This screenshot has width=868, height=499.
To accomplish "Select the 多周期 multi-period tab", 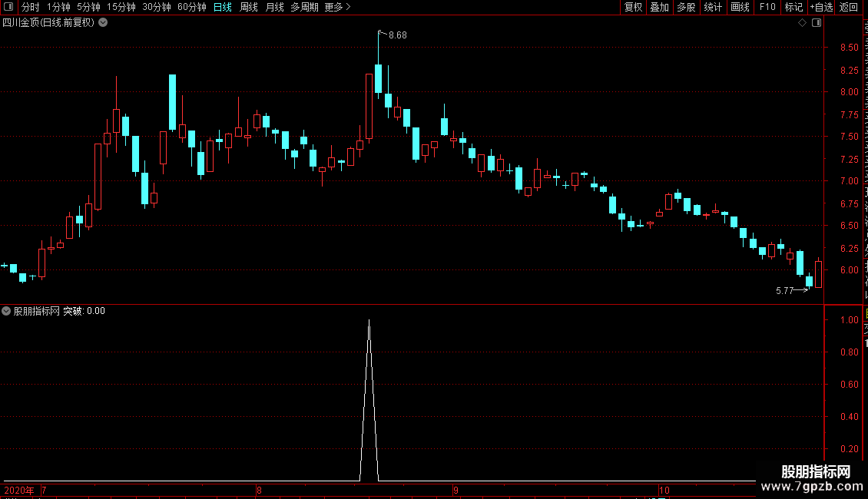I will point(304,7).
